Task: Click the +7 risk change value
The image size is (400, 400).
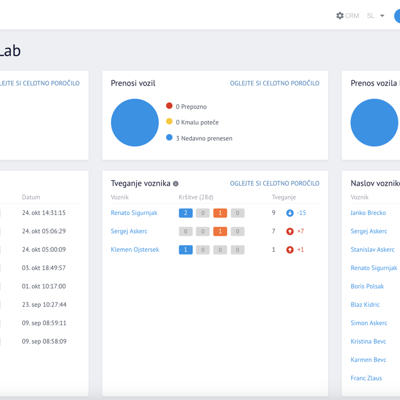Action: coord(301,231)
